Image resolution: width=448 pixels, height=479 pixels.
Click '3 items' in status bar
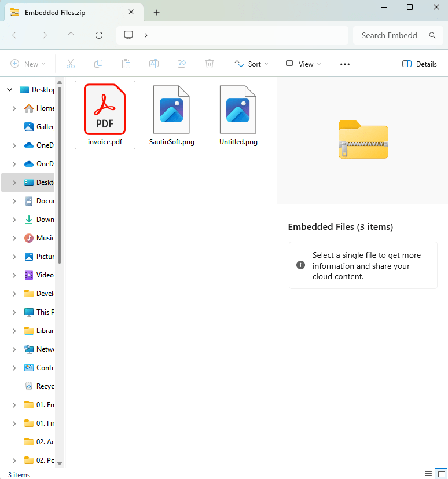click(19, 475)
